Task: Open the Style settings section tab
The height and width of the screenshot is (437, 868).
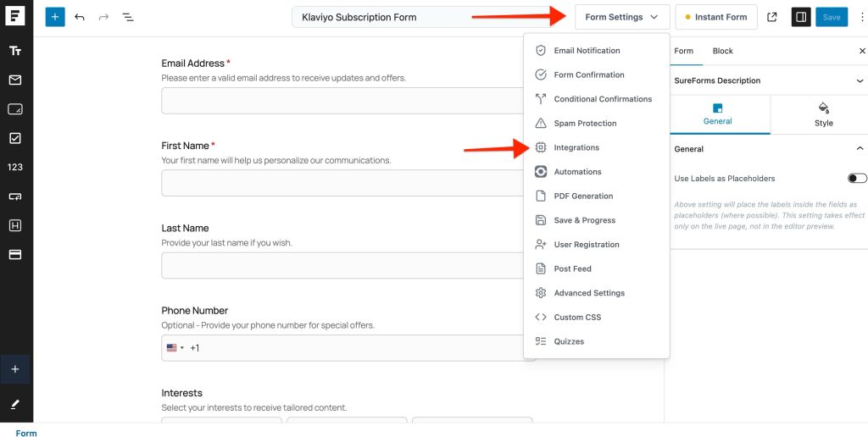Action: 823,114
